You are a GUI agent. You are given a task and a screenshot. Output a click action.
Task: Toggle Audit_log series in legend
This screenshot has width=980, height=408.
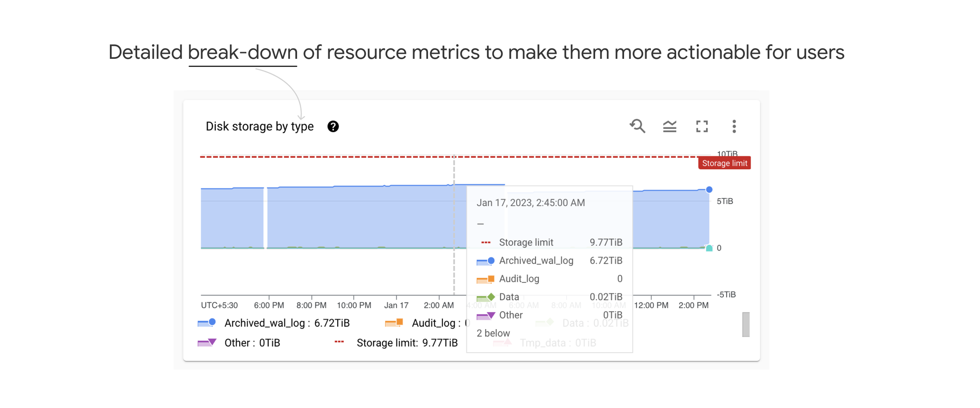point(427,323)
